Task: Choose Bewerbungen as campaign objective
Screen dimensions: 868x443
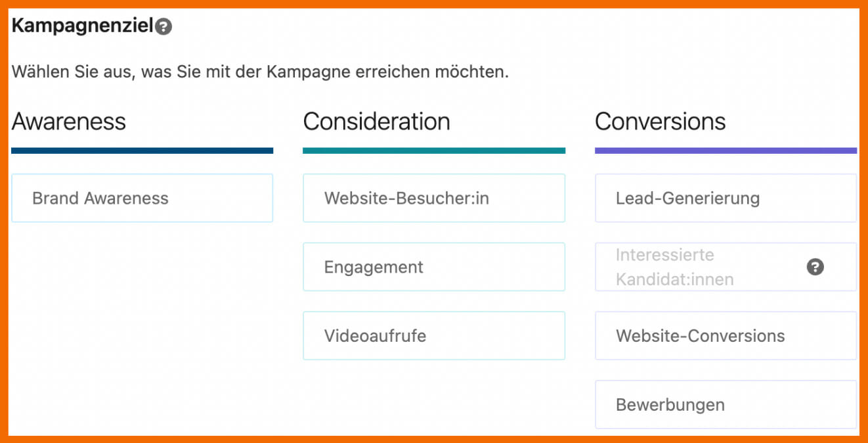Action: (x=725, y=405)
